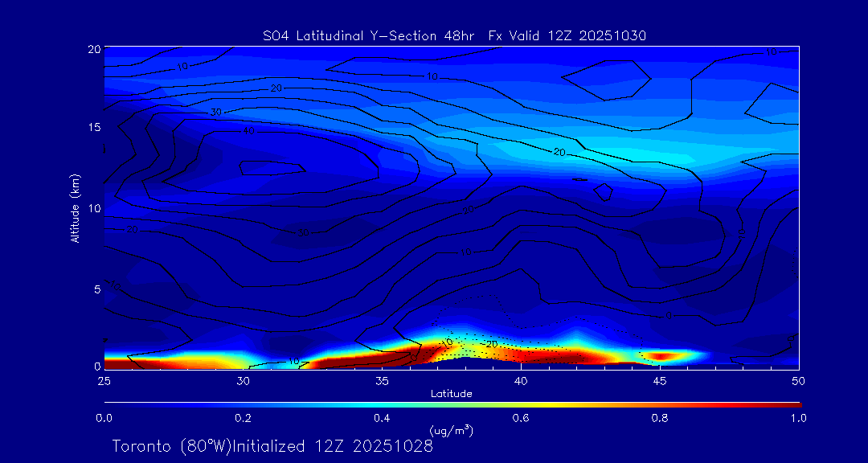Click the contour label "40"

coord(248,131)
